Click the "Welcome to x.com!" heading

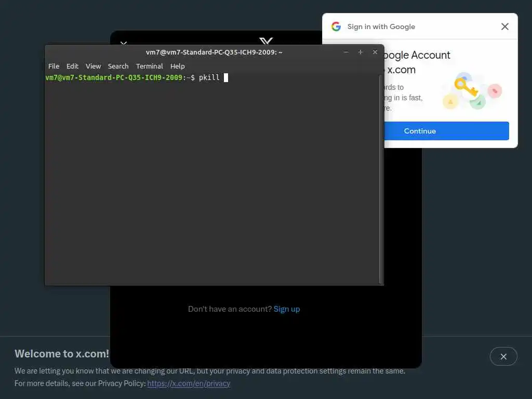click(x=62, y=353)
